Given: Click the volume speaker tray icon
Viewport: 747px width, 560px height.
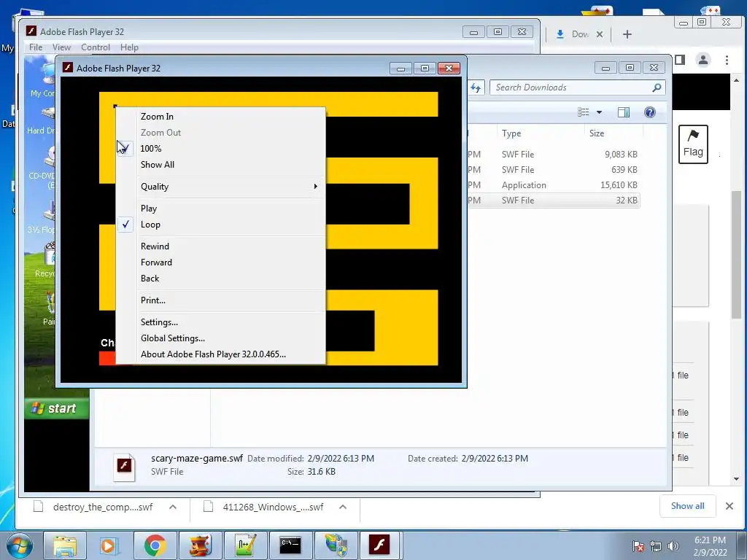Looking at the screenshot, I should [x=673, y=546].
